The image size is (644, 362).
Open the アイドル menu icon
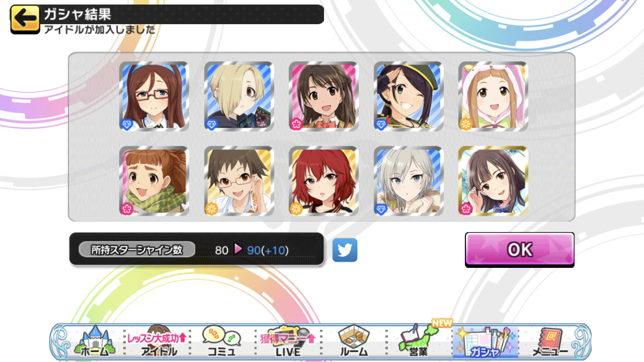click(158, 342)
